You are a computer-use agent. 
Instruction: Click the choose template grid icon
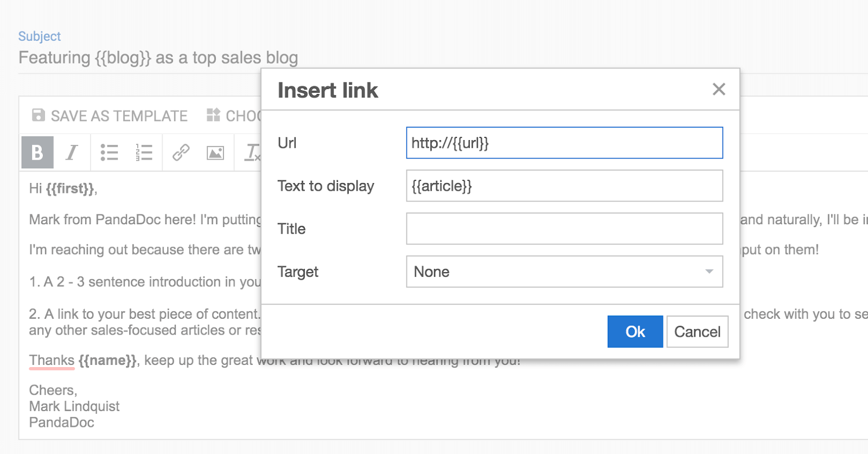(213, 115)
